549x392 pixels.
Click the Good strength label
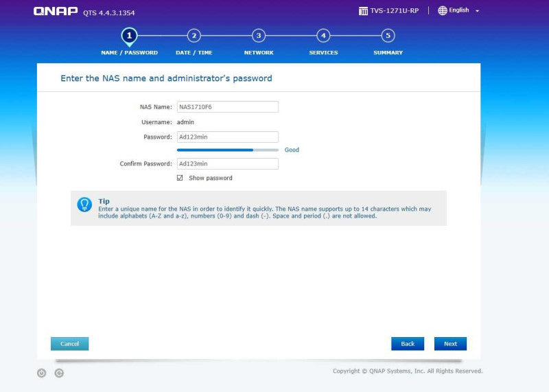(x=292, y=150)
